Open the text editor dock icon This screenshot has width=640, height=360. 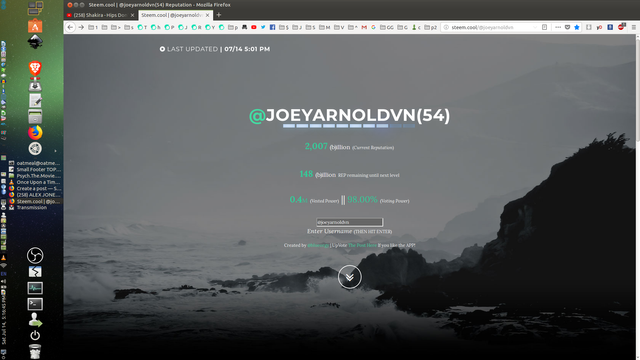[35, 100]
